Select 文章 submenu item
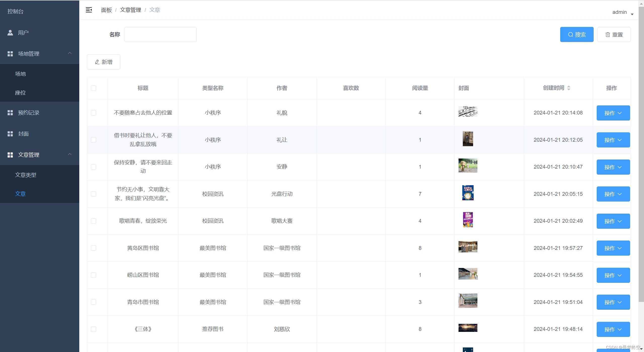 click(x=40, y=193)
